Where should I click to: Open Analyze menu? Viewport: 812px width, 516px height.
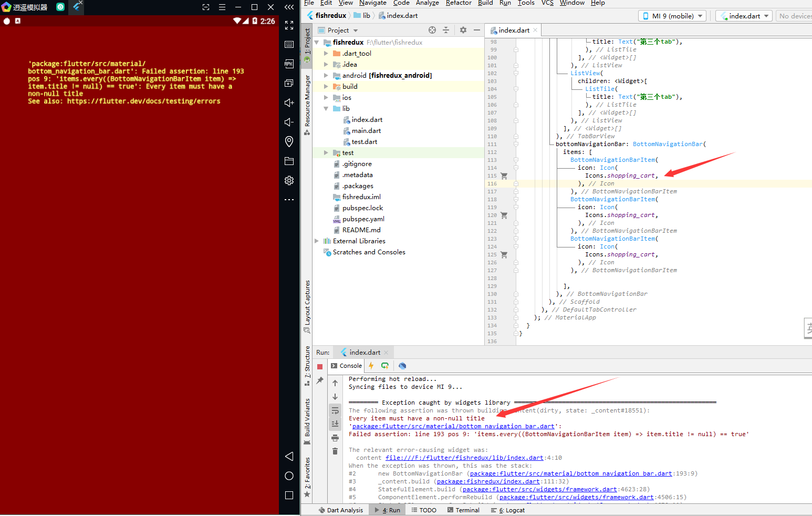[427, 3]
